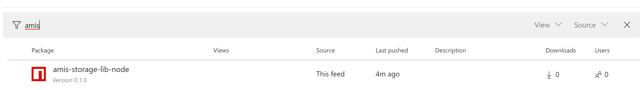Click the Version 0.1.0 label
This screenshot has width=644, height=90.
(69, 80)
